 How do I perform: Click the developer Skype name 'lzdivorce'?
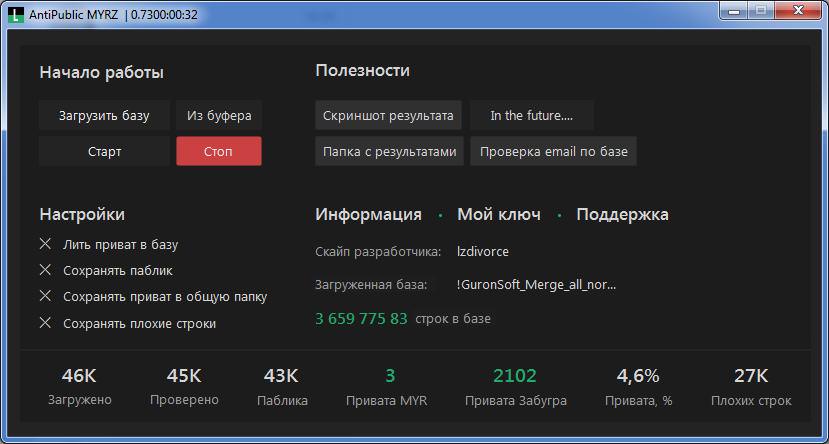tap(482, 252)
